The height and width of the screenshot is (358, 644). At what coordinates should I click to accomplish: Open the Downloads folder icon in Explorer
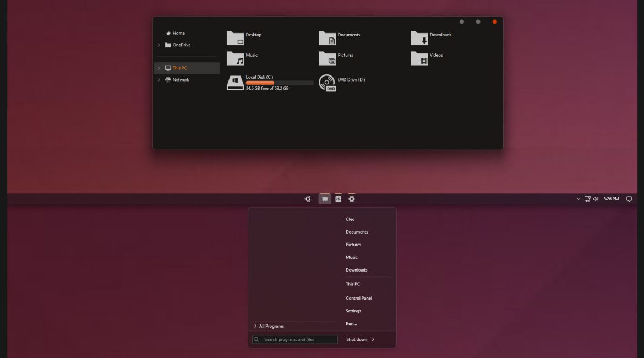pos(419,38)
